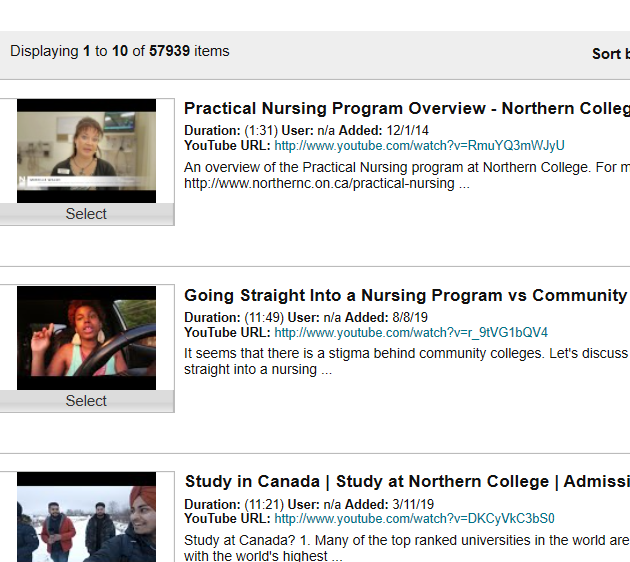Open the Practical Nursing Program Overview title
The width and height of the screenshot is (630, 562).
pyautogui.click(x=406, y=109)
